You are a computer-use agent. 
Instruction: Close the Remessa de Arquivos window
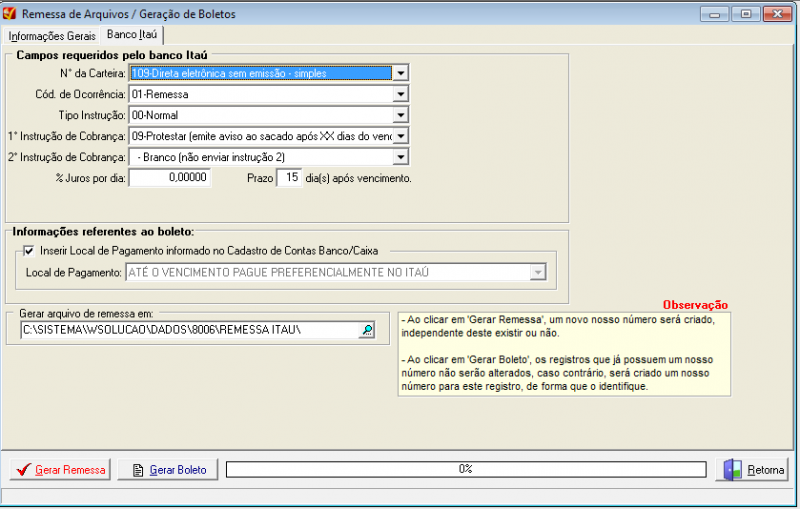777,14
